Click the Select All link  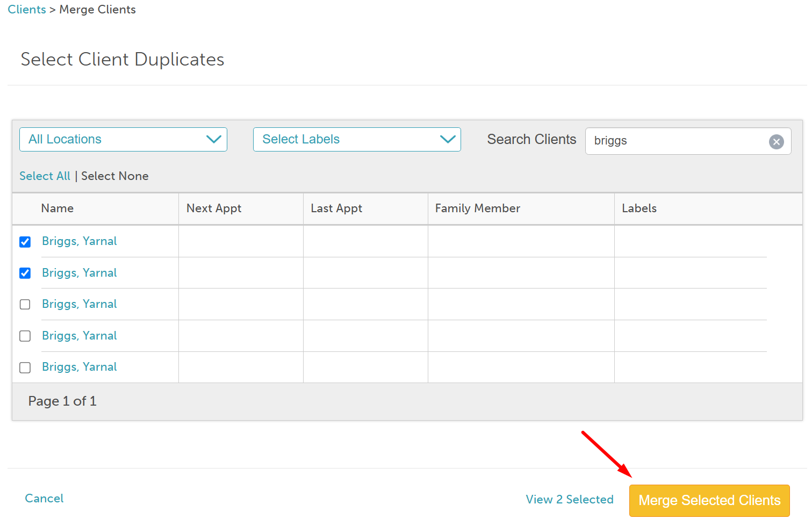tap(45, 176)
